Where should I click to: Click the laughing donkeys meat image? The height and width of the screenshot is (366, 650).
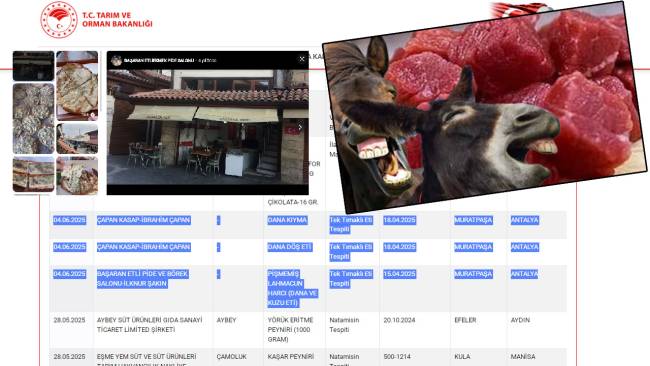click(484, 106)
